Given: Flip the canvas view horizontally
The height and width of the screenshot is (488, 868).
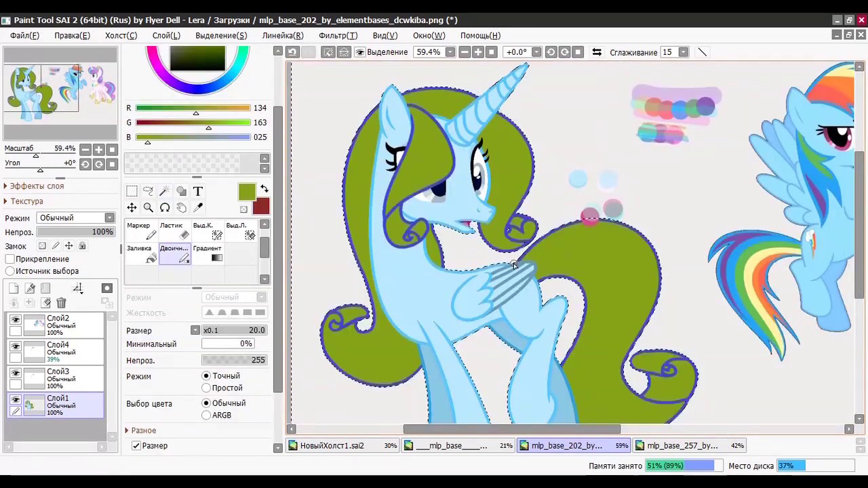Looking at the screenshot, I should click(597, 52).
